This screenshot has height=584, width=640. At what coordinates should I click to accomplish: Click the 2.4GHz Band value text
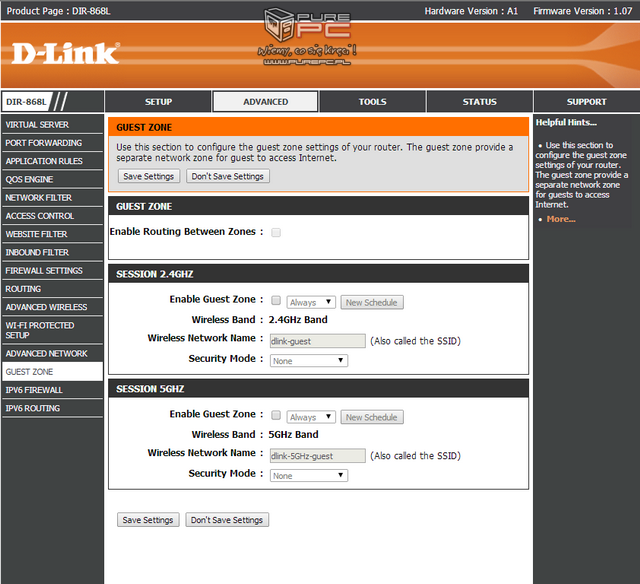tap(298, 320)
